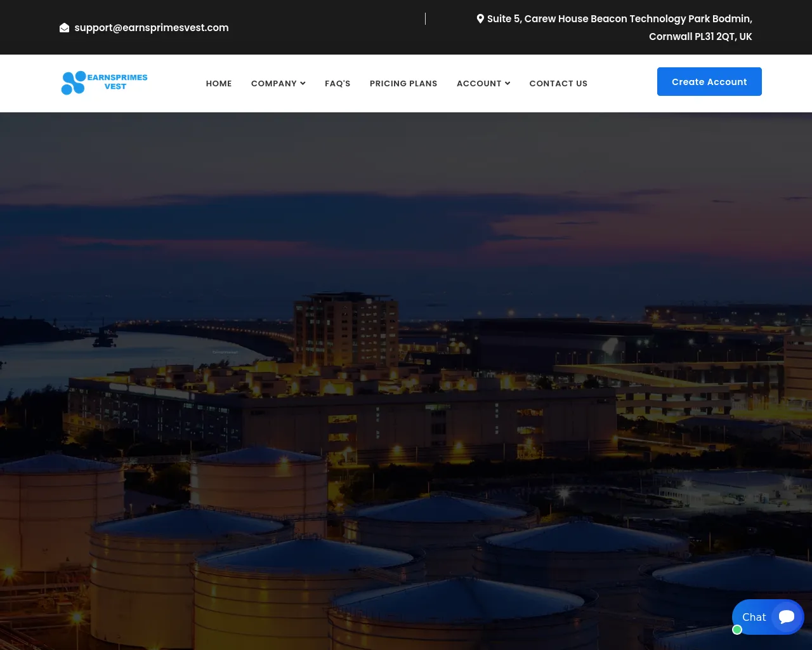
Task: Open the Company menu
Action: (x=278, y=83)
